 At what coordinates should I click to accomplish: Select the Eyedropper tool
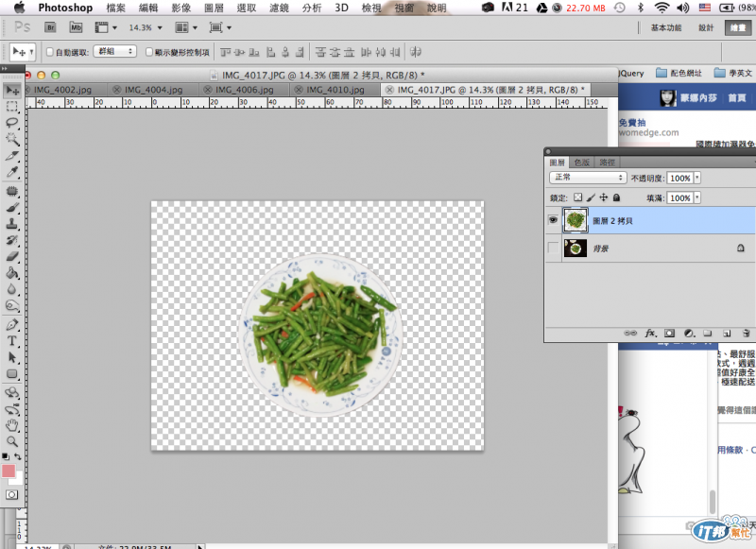pyautogui.click(x=12, y=172)
